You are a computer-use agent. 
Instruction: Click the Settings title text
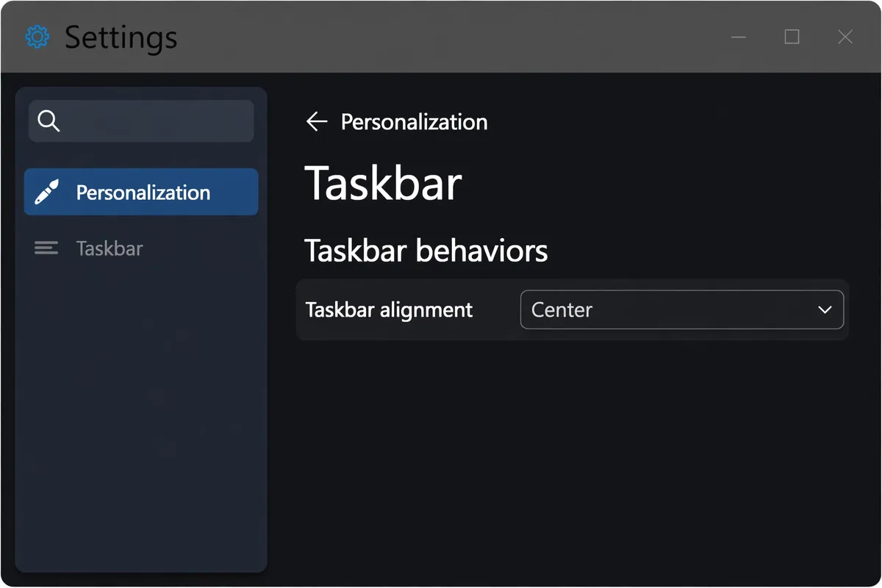pyautogui.click(x=121, y=37)
